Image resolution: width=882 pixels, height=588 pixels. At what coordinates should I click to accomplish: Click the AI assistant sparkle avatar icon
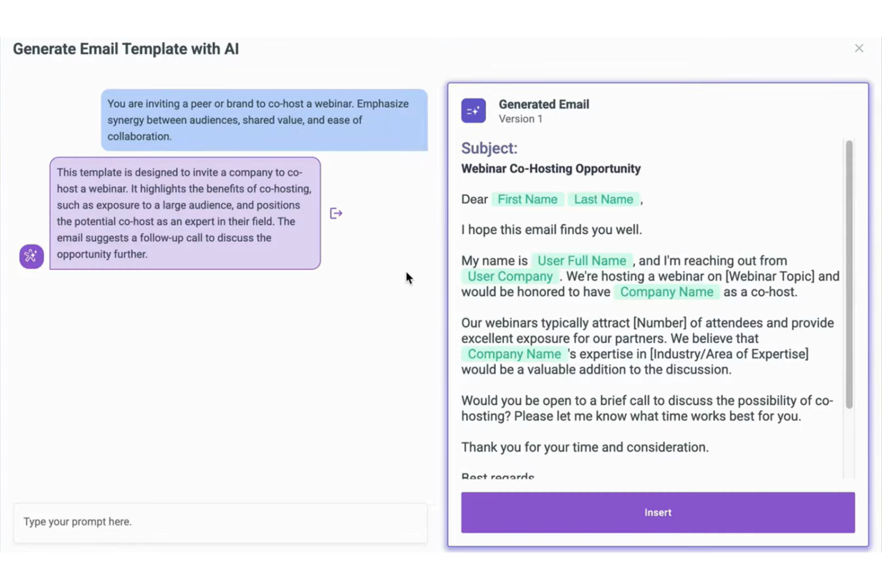[x=31, y=256]
